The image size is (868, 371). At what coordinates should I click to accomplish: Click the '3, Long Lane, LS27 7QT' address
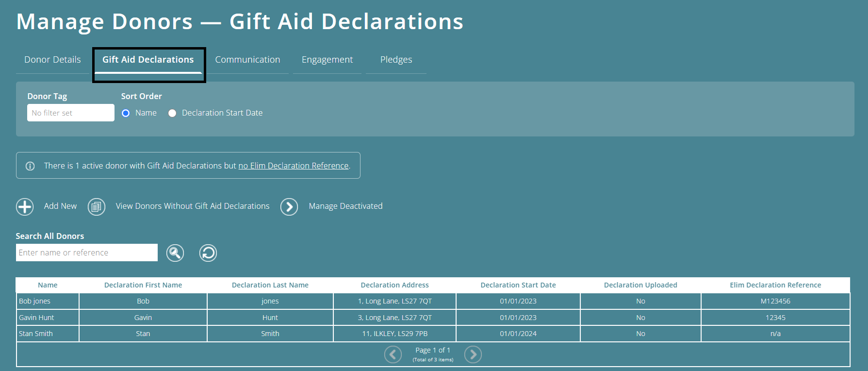(x=395, y=318)
